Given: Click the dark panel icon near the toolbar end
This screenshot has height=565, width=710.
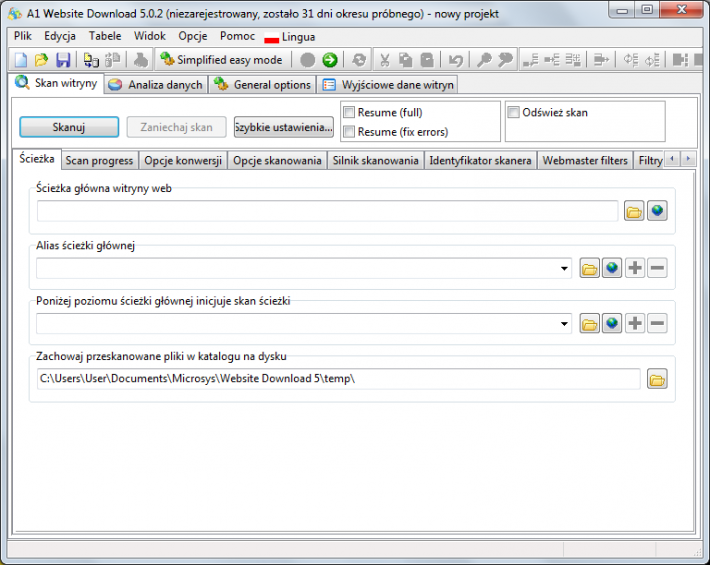Looking at the screenshot, I should [x=680, y=60].
